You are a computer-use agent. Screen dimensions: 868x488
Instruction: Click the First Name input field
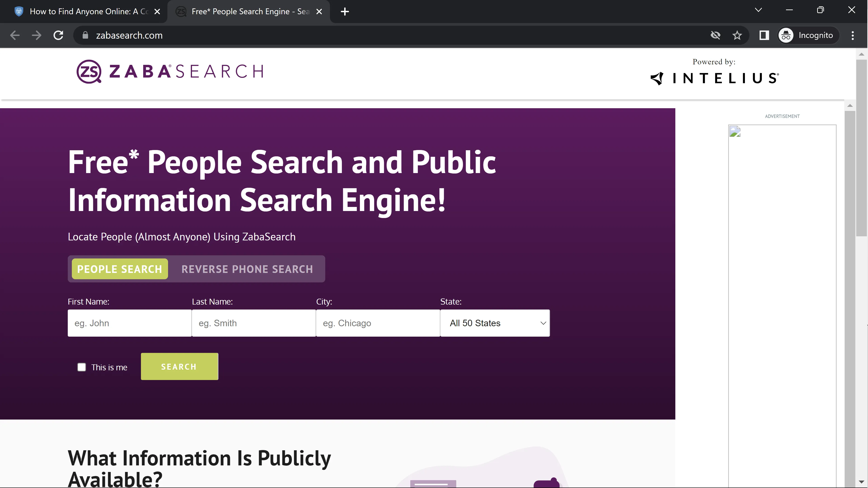[x=129, y=323]
